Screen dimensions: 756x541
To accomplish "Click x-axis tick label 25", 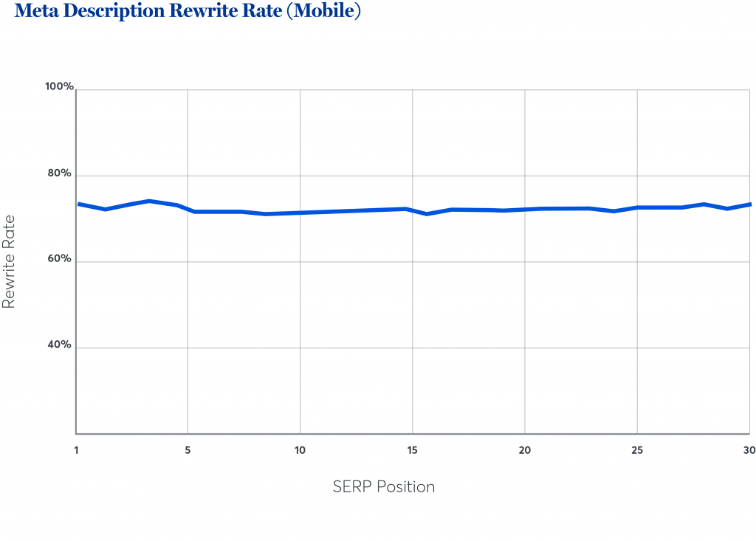I will click(636, 450).
